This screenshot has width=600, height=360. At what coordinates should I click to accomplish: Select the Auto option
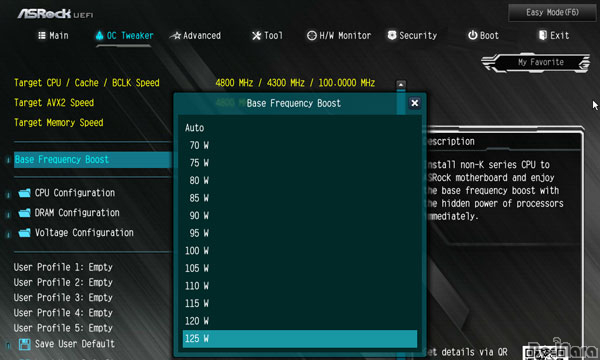coord(300,128)
